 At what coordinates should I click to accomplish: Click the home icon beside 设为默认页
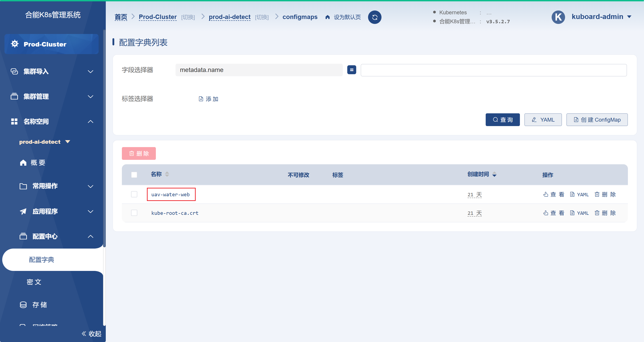point(328,17)
